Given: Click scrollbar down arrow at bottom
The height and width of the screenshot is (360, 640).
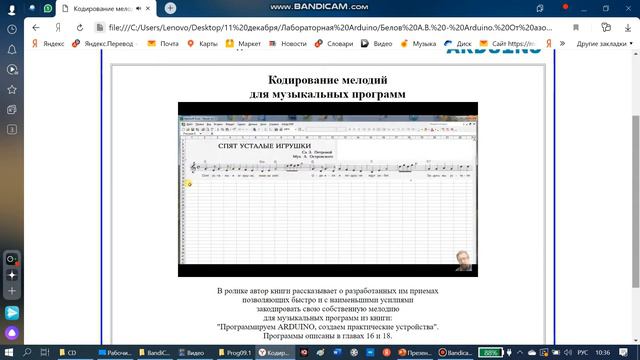Looking at the screenshot, I should tap(636, 340).
